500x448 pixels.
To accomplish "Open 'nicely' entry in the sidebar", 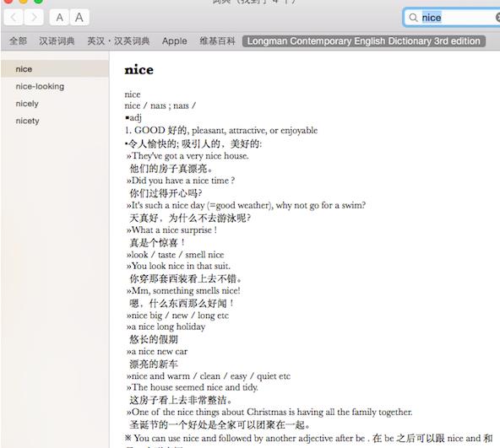I will coord(55,104).
